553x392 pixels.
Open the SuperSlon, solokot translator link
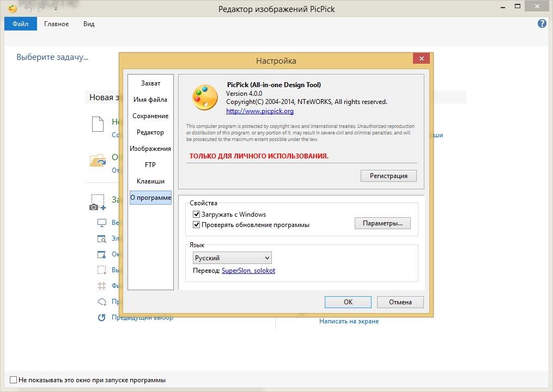coord(248,271)
